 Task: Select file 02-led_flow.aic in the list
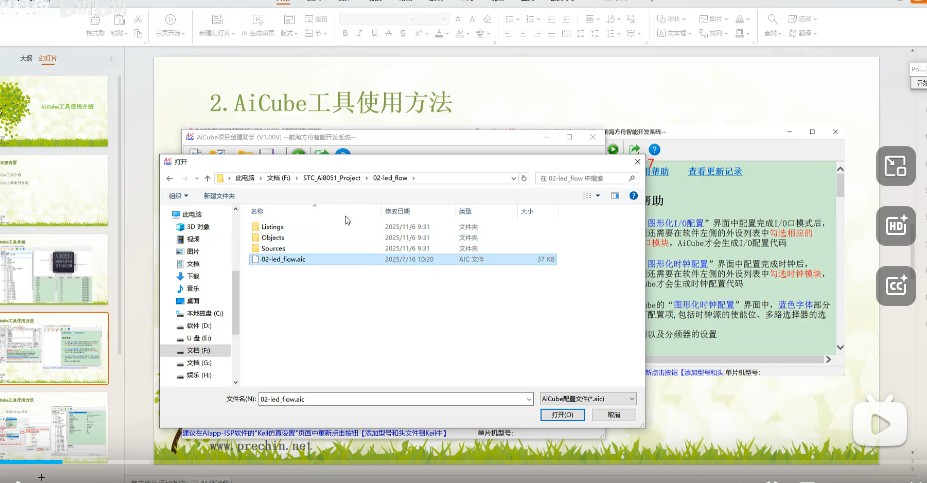pyautogui.click(x=403, y=259)
